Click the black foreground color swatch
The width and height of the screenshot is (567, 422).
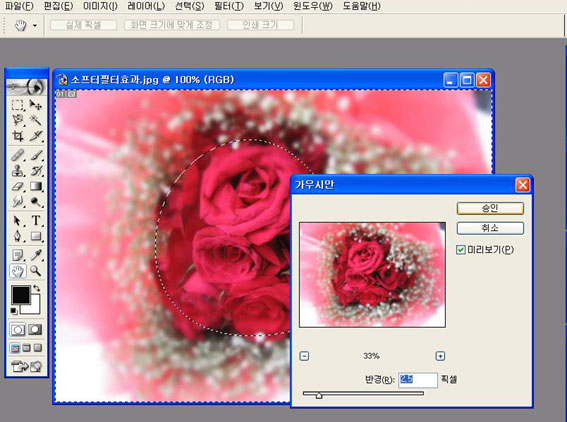point(20,295)
